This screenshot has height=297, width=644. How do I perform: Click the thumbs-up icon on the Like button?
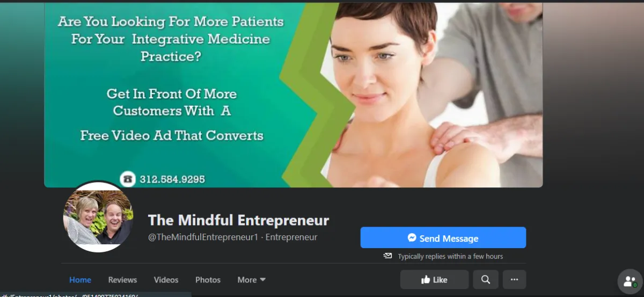(x=426, y=279)
